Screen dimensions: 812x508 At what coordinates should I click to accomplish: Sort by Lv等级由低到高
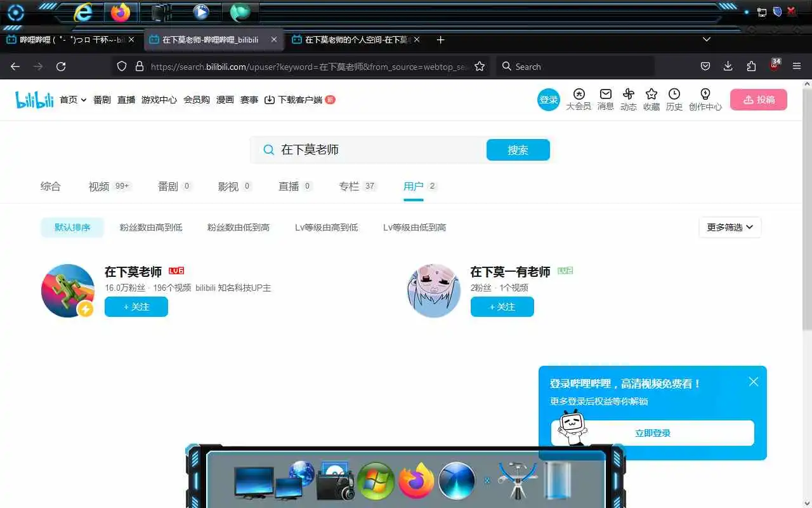point(415,227)
